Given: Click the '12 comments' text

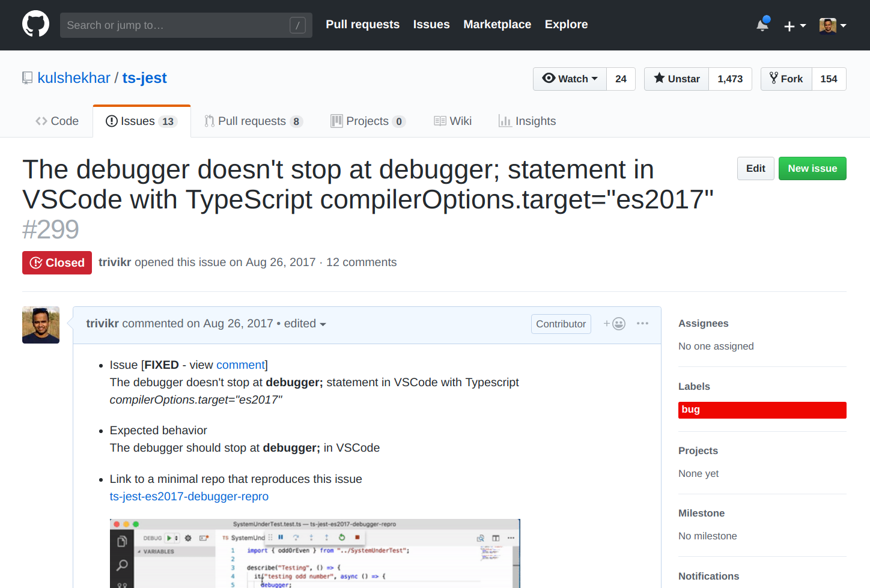Looking at the screenshot, I should pyautogui.click(x=362, y=262).
